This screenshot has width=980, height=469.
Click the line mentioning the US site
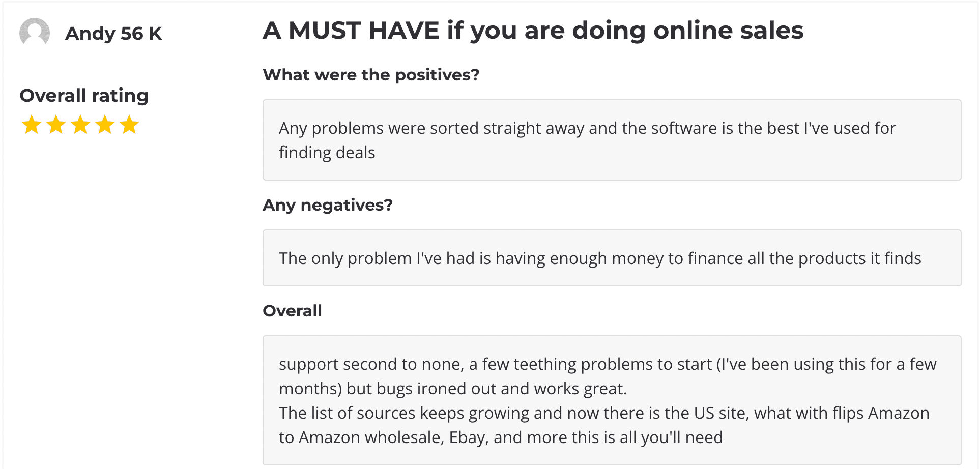[x=604, y=413]
